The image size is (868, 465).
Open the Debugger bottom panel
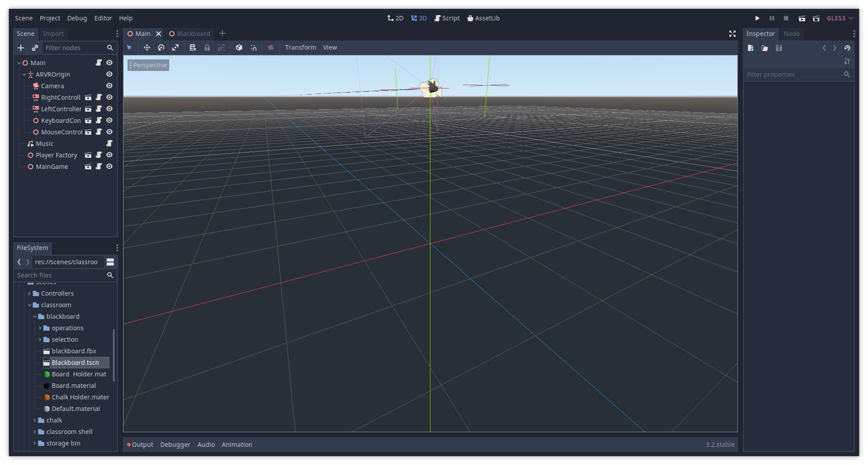[x=175, y=444]
